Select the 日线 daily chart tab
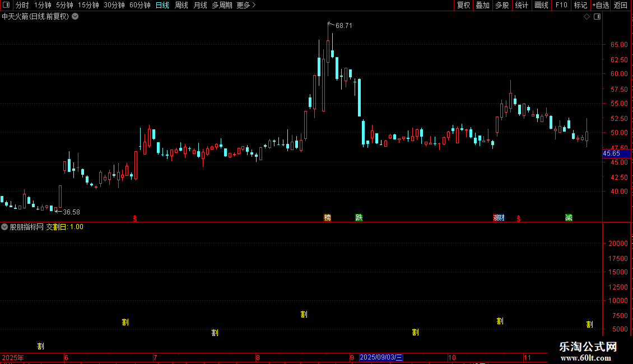 pyautogui.click(x=162, y=5)
